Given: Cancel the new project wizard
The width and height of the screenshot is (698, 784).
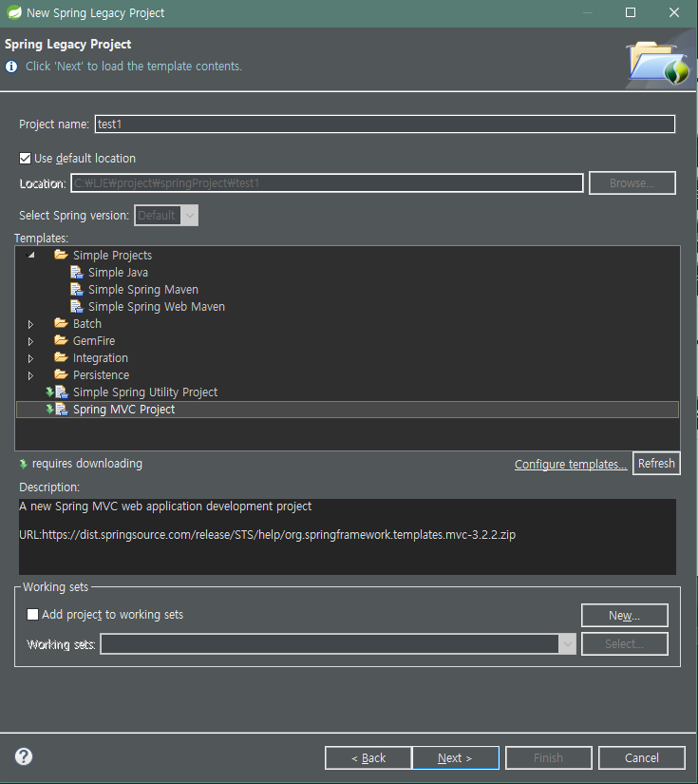Looking at the screenshot, I should pyautogui.click(x=642, y=758).
